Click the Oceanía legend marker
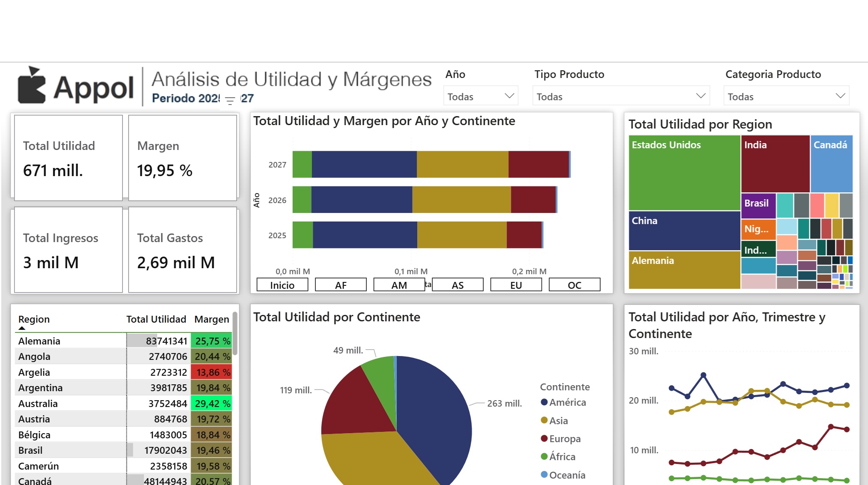 pos(544,475)
